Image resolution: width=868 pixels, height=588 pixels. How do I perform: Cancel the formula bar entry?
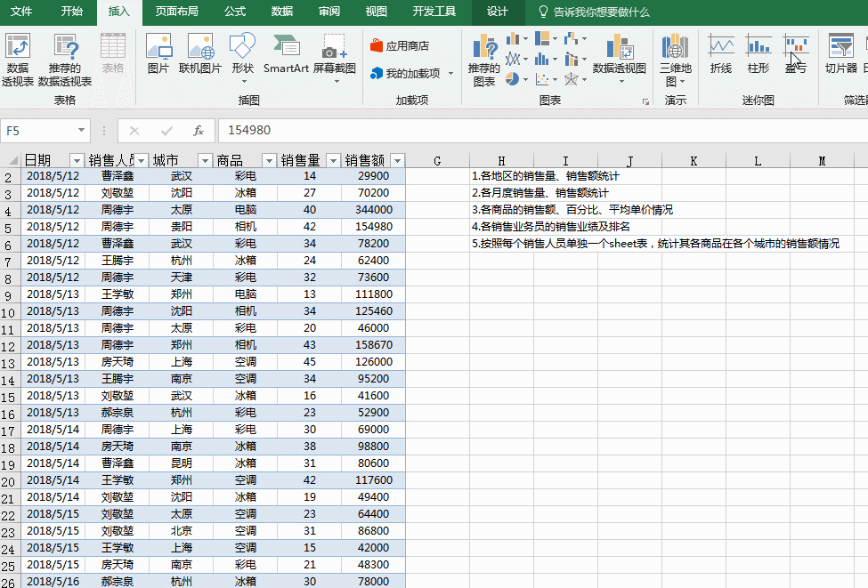134,131
